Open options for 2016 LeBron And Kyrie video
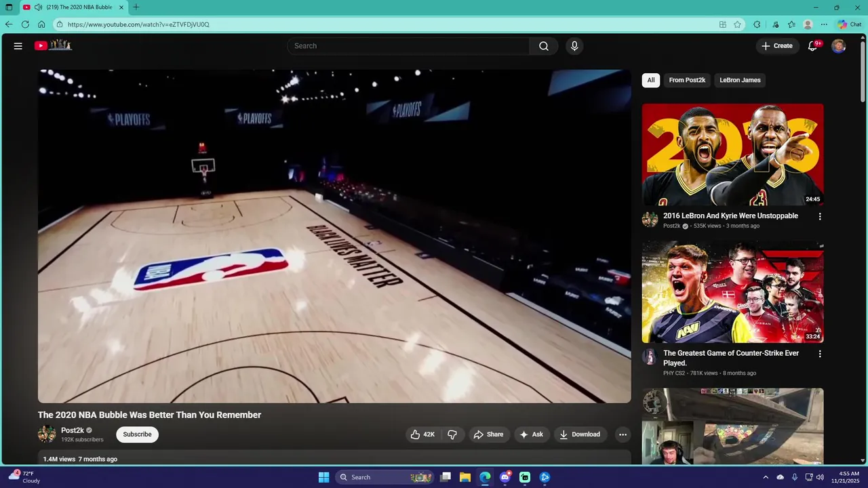868x488 pixels. (820, 216)
